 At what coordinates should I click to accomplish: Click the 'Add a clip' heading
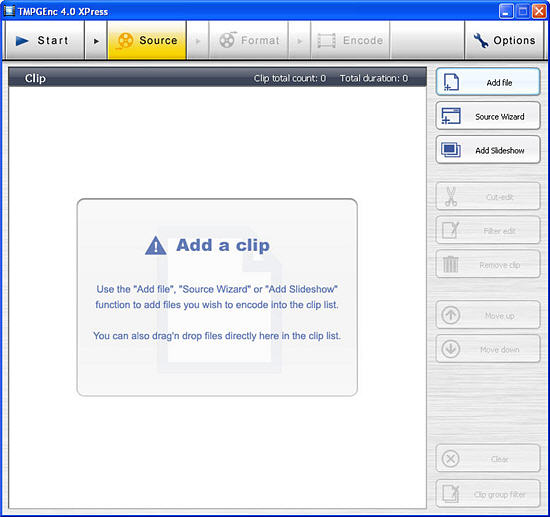(x=223, y=245)
